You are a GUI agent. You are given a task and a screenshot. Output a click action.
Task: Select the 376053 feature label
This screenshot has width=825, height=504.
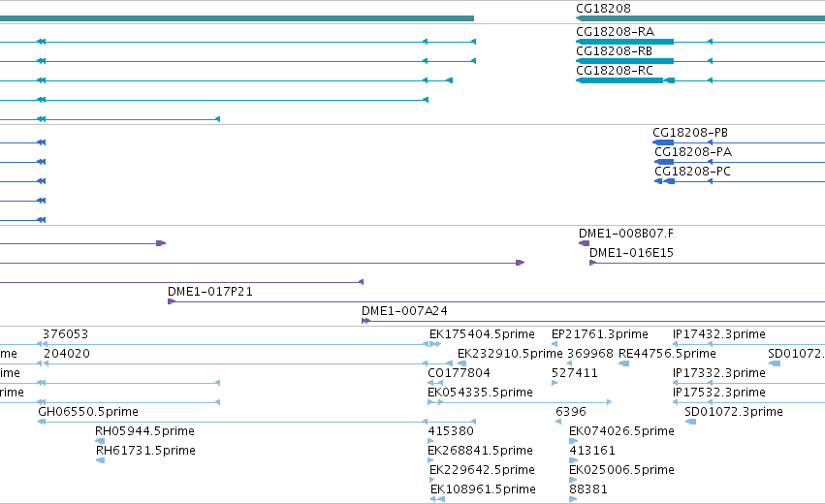pyautogui.click(x=65, y=334)
